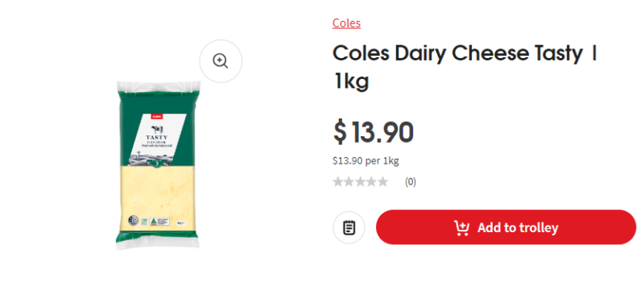Open the Coles brand link
This screenshot has height=291, width=644.
point(347,23)
